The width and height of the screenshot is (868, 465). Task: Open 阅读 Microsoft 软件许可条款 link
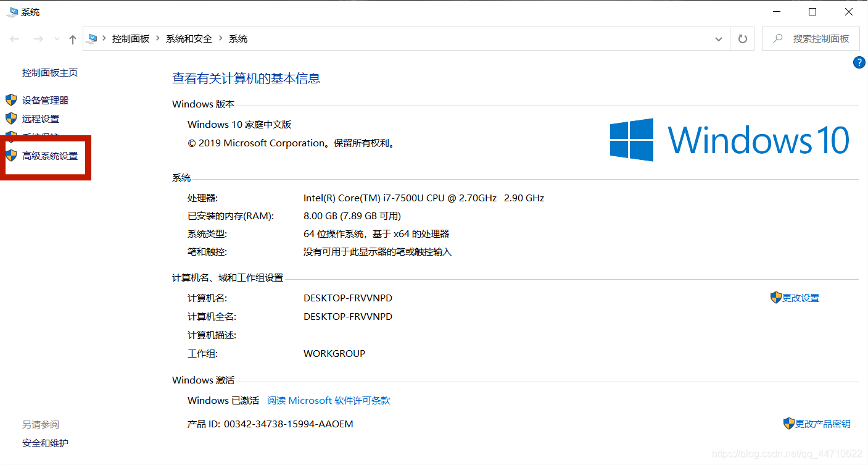pos(328,400)
